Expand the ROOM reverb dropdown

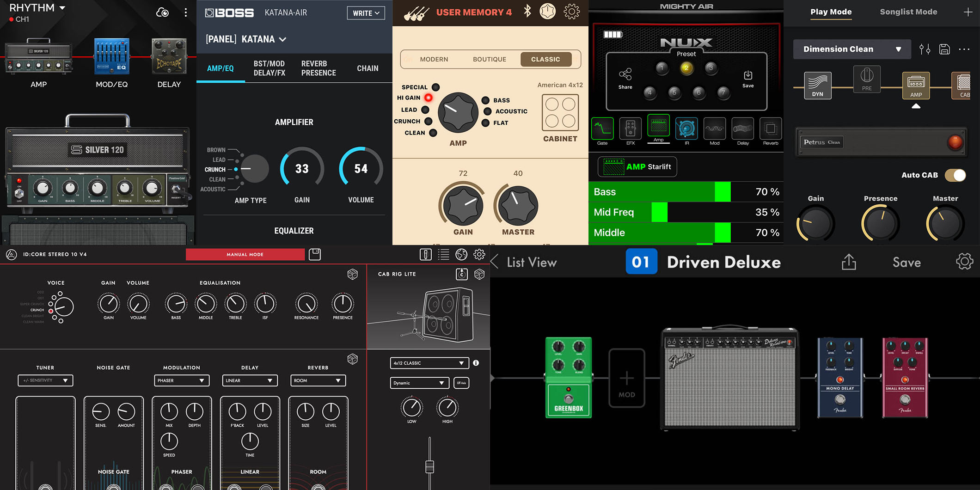click(318, 380)
